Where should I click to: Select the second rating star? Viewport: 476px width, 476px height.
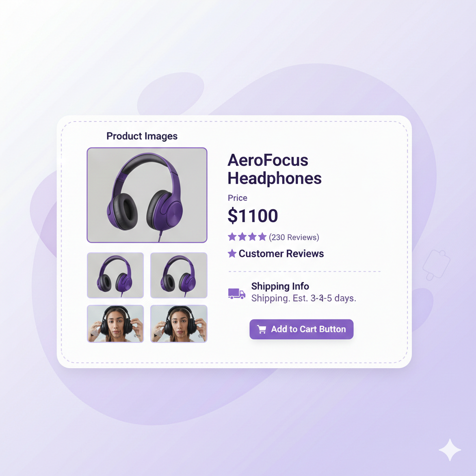click(242, 237)
